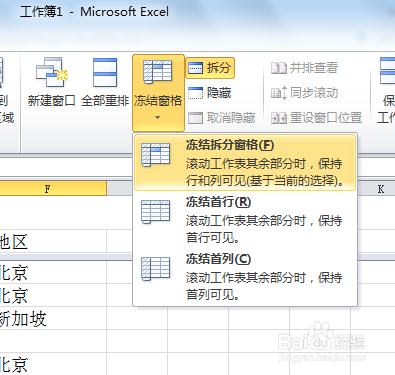Select menu entry 冻结首行(R)

click(245, 219)
